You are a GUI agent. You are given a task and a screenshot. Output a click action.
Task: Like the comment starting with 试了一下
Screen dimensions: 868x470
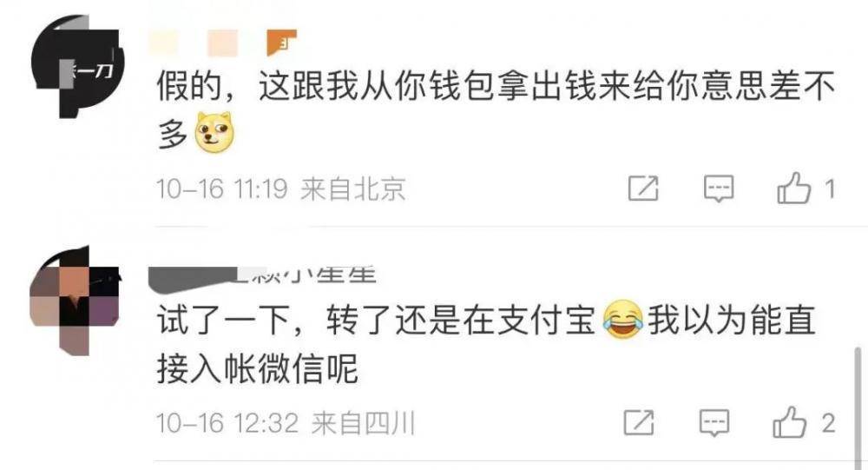point(789,422)
